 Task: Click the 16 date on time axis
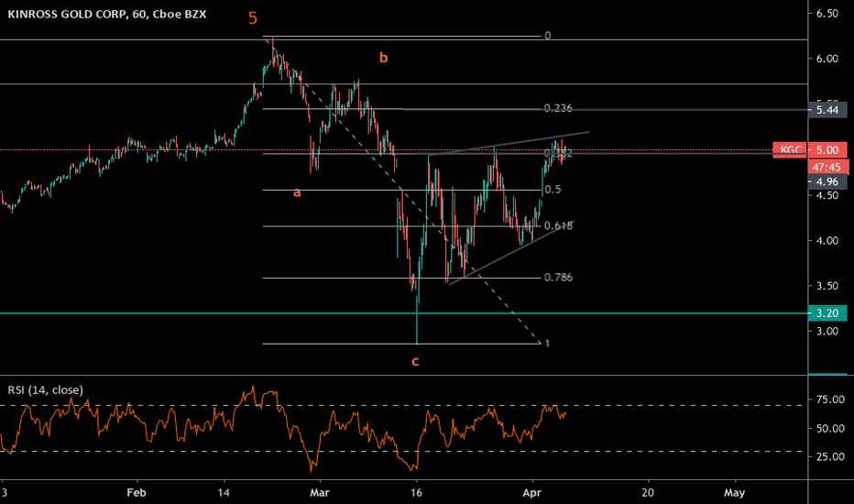tap(417, 493)
